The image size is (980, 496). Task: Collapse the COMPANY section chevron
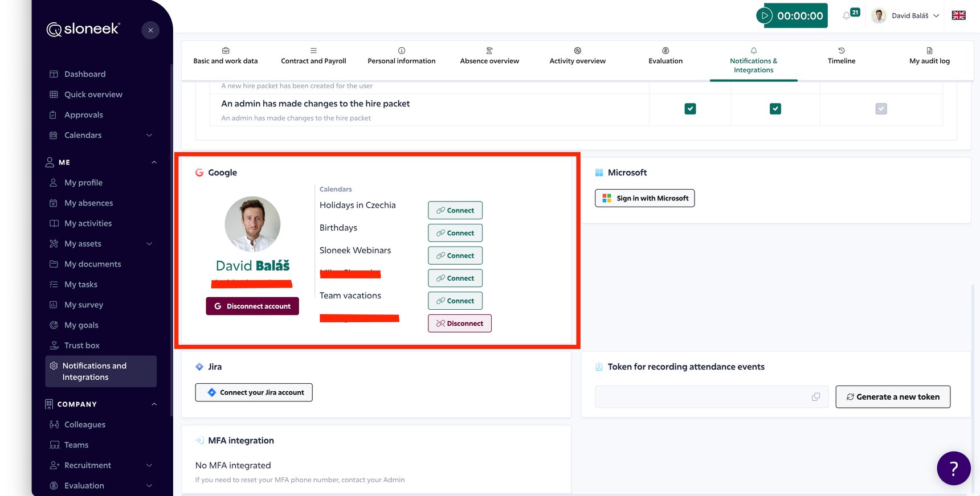(154, 404)
